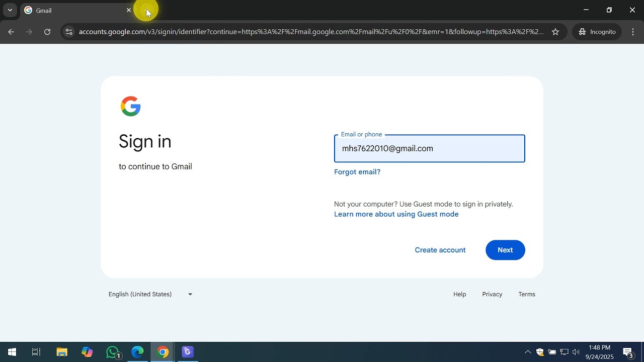Screen dimensions: 644x362
Task: Click the 'to continue to Gmail' text
Action: tap(155, 166)
